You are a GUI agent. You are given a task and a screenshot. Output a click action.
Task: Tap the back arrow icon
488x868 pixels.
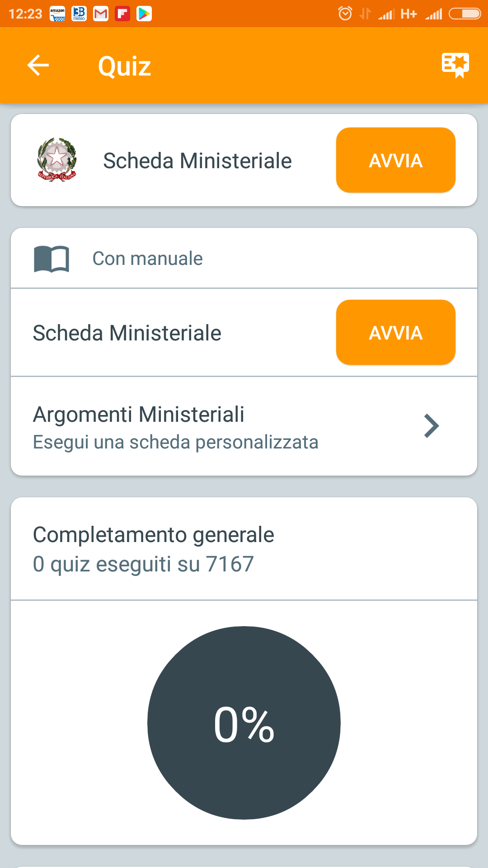tap(38, 66)
